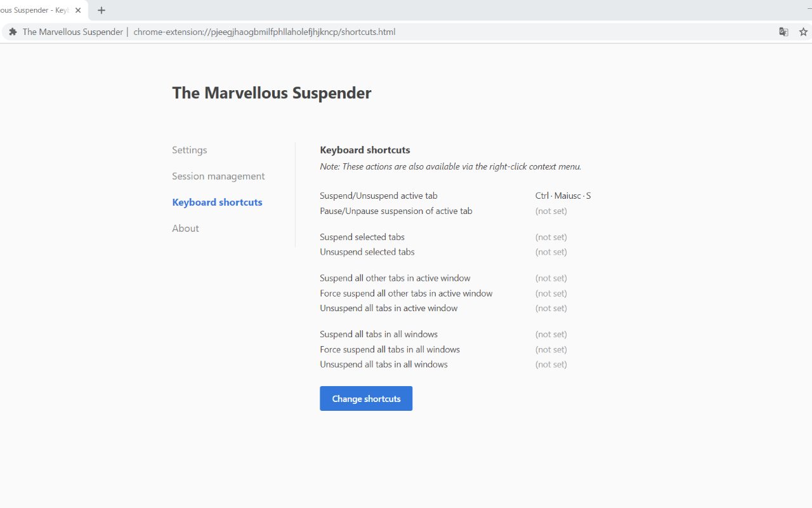The image size is (812, 508).
Task: Bookmark this page using the star icon
Action: click(803, 31)
